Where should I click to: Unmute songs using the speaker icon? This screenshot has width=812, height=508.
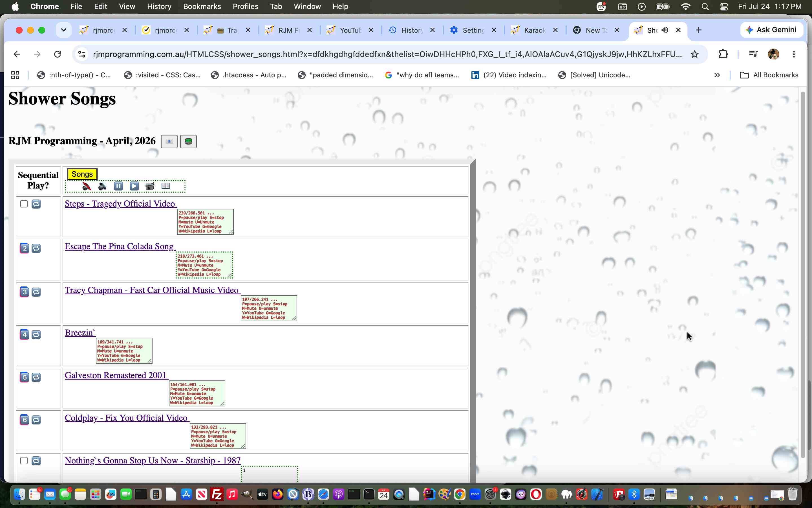pyautogui.click(x=102, y=186)
